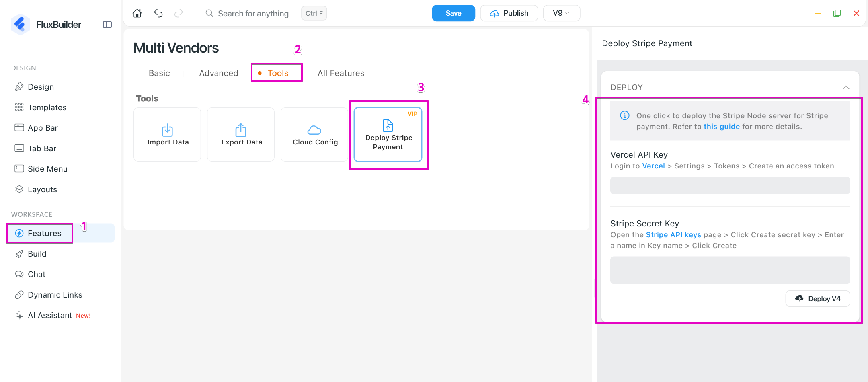Minimize the FluxBuilder window
This screenshot has width=868, height=382.
point(818,13)
